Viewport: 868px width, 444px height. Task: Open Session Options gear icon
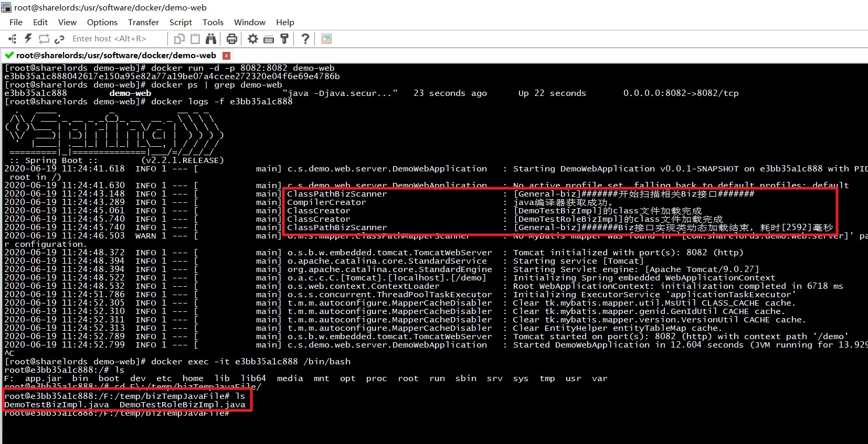[253, 39]
